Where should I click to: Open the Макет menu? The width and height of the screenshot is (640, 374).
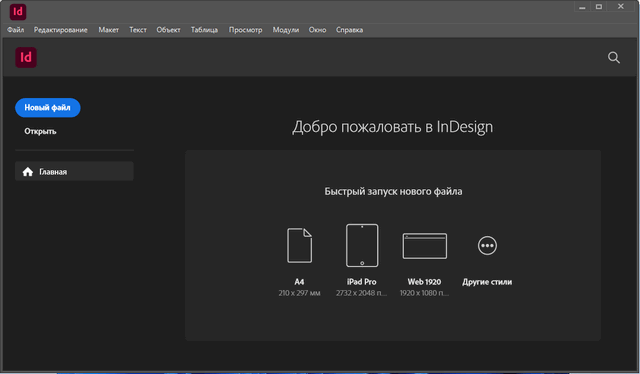pos(109,30)
